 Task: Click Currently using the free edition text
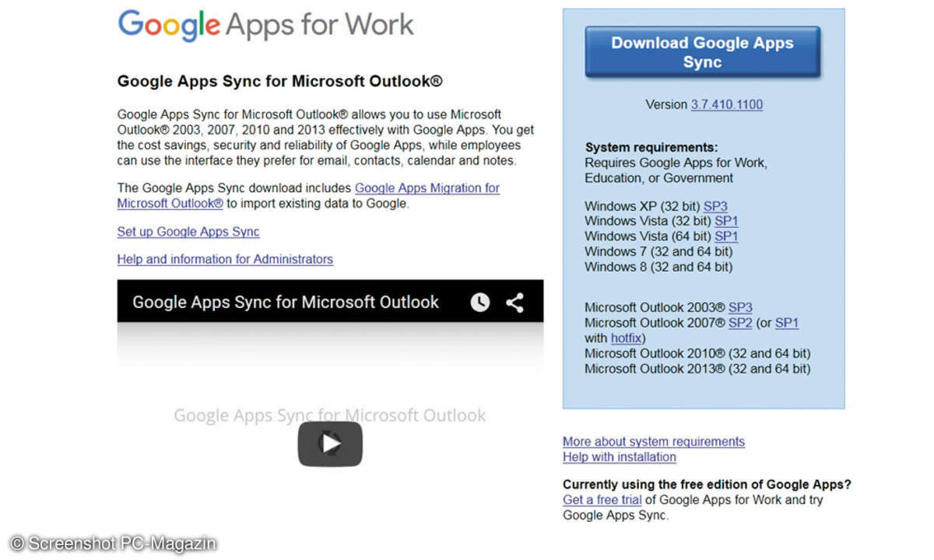707,484
